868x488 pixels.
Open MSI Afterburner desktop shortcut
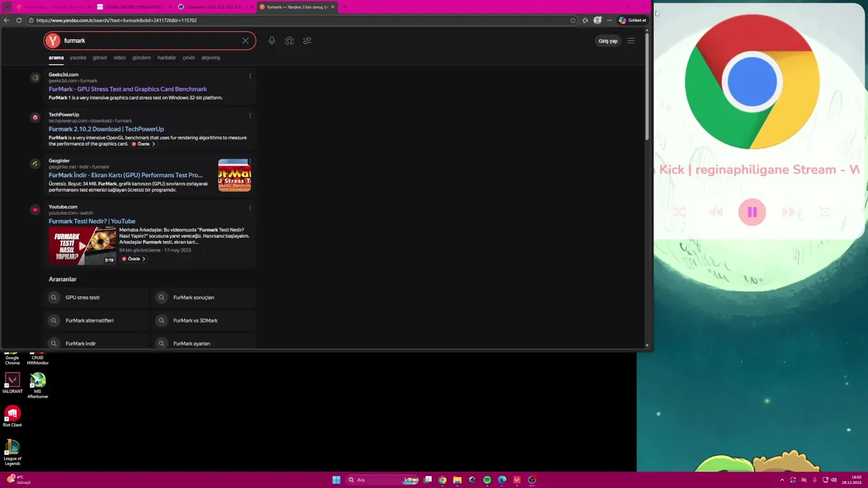38,386
